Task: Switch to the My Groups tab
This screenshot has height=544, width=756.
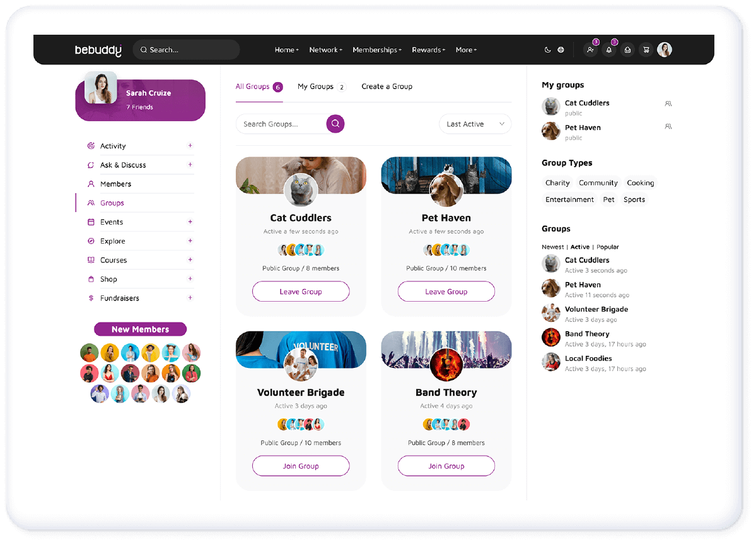Action: point(321,86)
